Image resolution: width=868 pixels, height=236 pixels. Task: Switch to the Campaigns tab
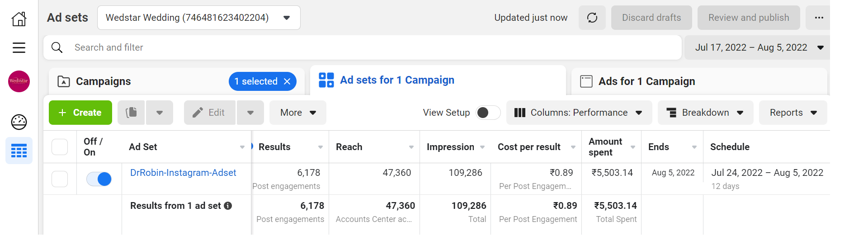tap(104, 81)
